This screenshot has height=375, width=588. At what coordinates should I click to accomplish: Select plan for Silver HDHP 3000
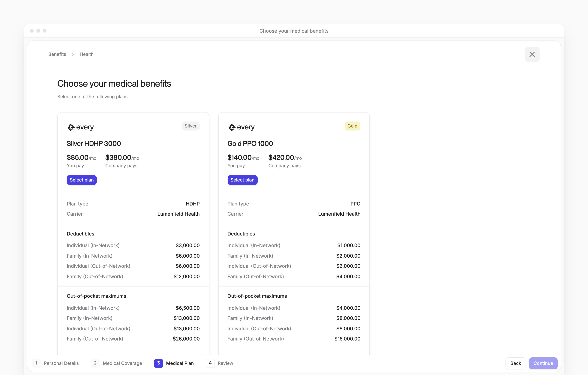[x=82, y=180]
